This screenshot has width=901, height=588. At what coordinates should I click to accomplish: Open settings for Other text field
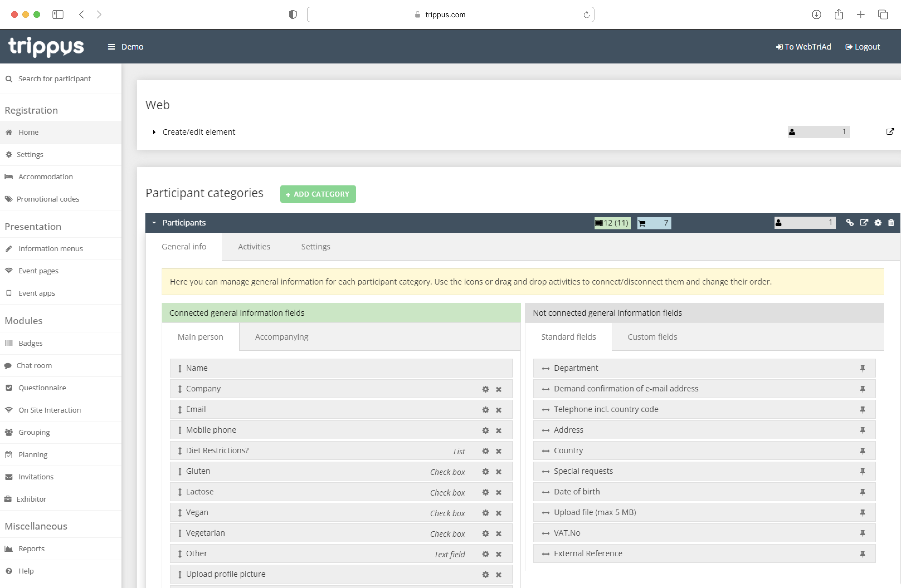coord(485,554)
